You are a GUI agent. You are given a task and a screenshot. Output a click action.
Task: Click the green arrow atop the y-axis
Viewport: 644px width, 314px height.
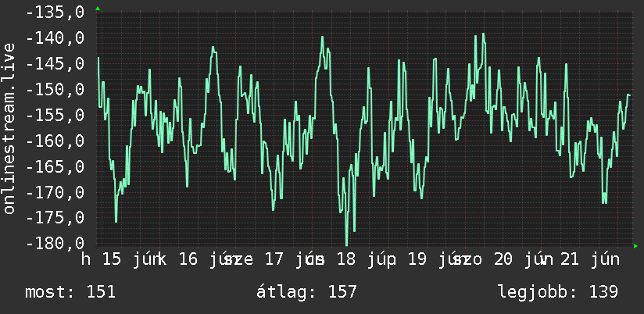tap(98, 9)
